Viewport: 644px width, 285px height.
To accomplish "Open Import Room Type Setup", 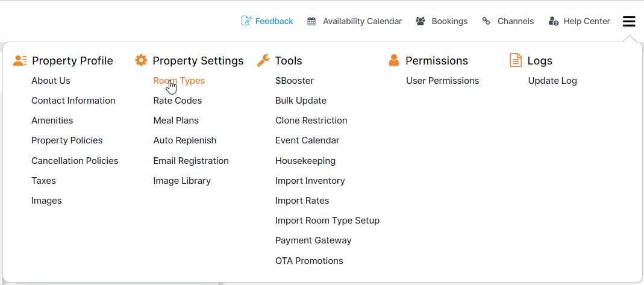I will pyautogui.click(x=327, y=221).
